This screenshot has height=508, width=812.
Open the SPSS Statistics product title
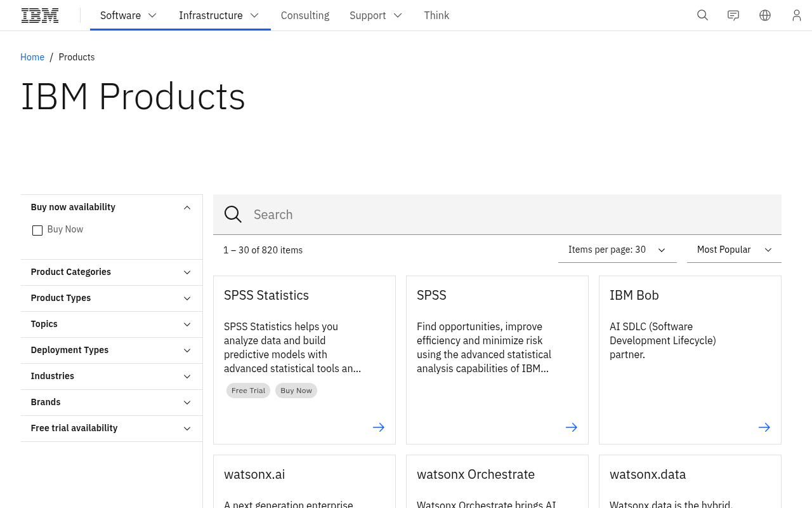click(266, 295)
